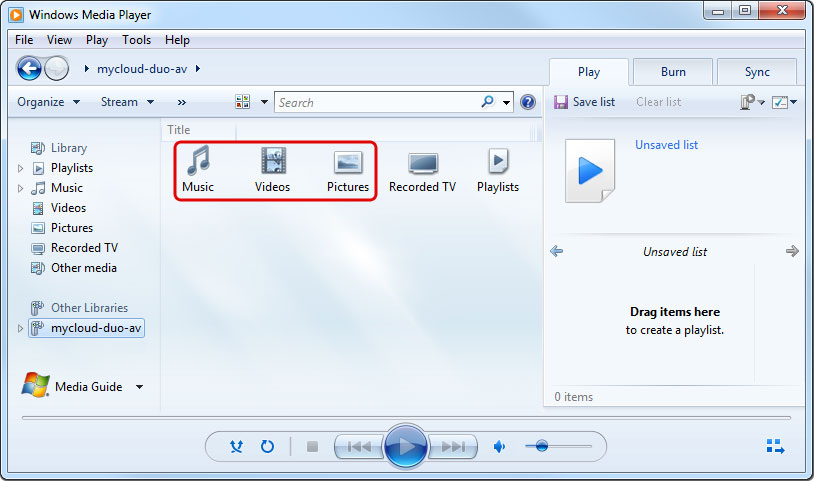The image size is (814, 481).
Task: Click the Back navigation arrow
Action: tap(30, 68)
